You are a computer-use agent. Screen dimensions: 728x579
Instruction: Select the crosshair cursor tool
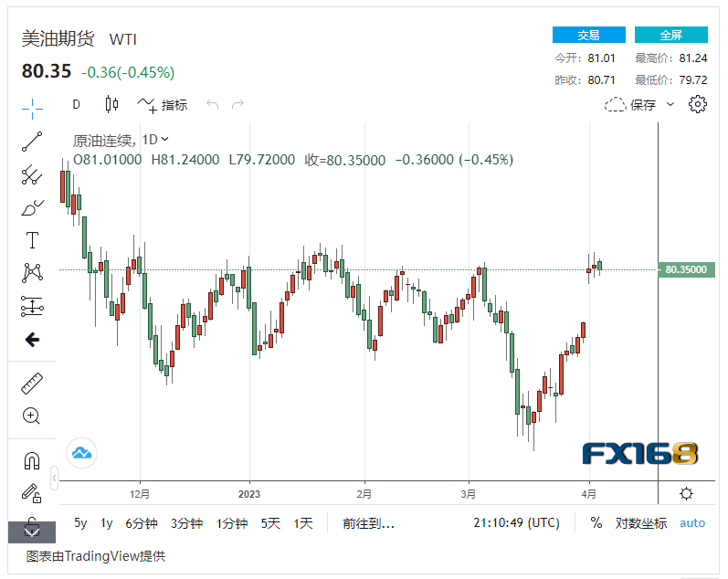pos(32,107)
